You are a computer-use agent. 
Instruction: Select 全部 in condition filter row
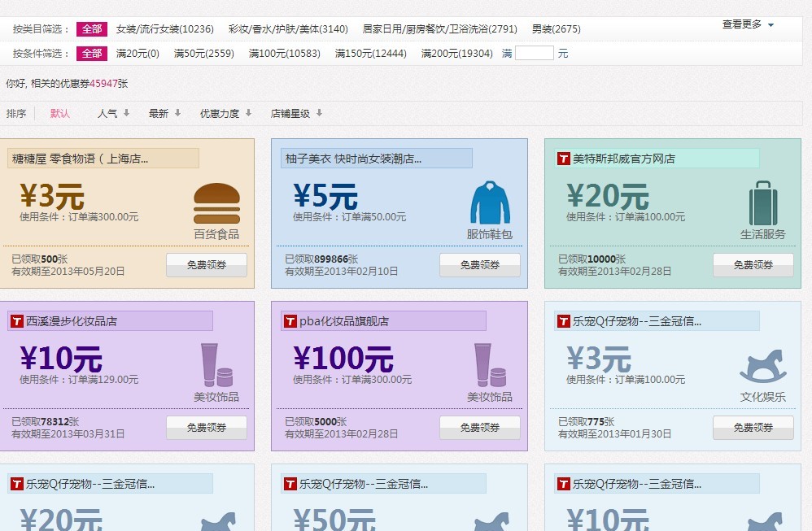[x=92, y=54]
